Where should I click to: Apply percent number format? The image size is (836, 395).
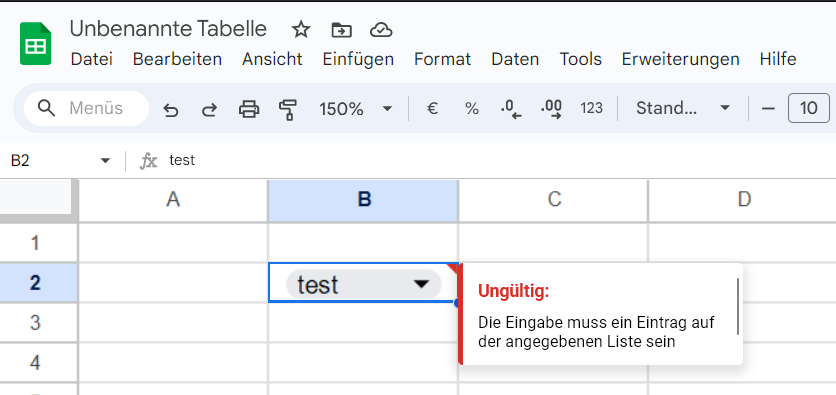point(471,109)
